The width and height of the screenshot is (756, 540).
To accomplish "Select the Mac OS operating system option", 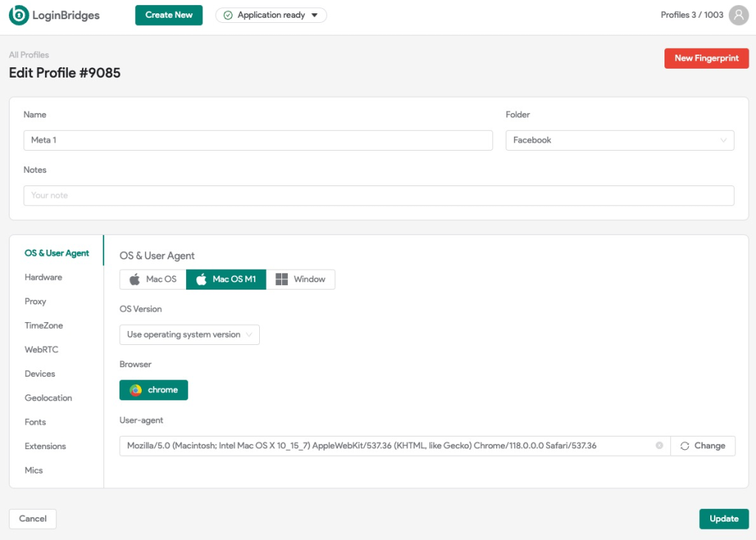I will tap(152, 279).
